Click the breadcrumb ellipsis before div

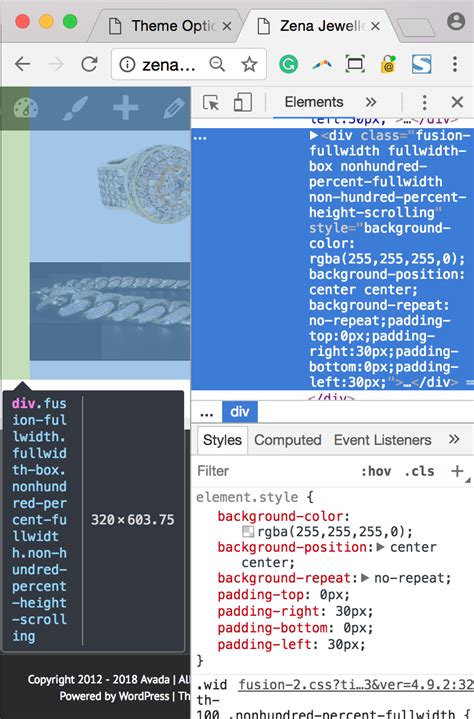(207, 412)
